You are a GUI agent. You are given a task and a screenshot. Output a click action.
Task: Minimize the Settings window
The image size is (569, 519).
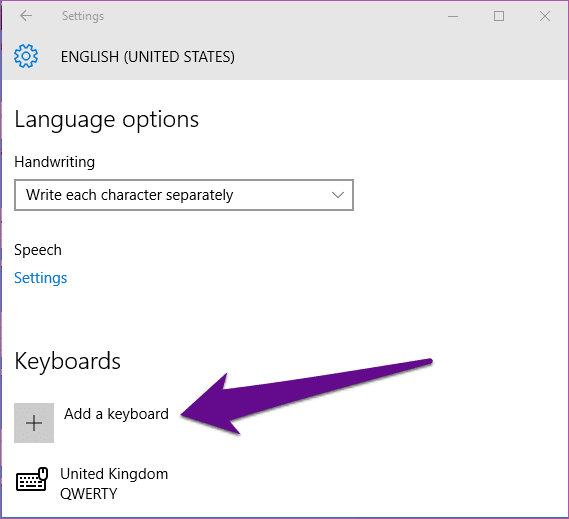(453, 16)
